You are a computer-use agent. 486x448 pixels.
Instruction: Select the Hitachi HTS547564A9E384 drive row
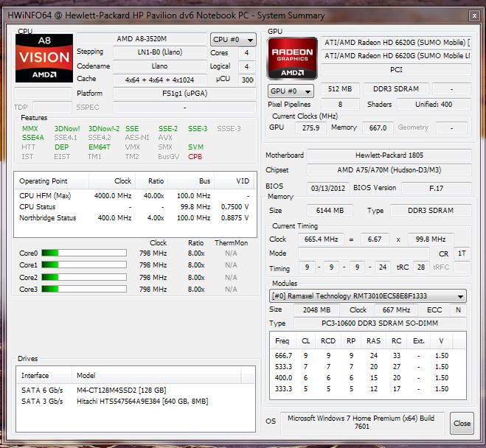135,402
